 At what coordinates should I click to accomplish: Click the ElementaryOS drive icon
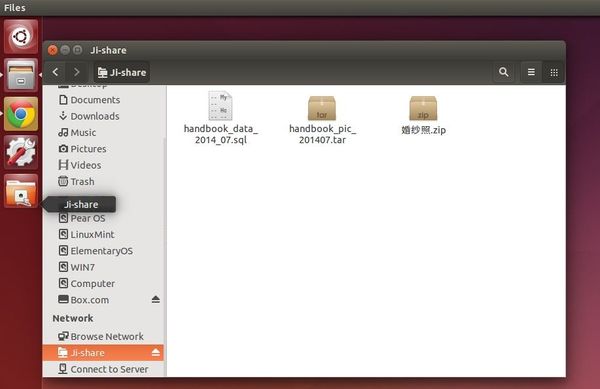click(x=63, y=251)
